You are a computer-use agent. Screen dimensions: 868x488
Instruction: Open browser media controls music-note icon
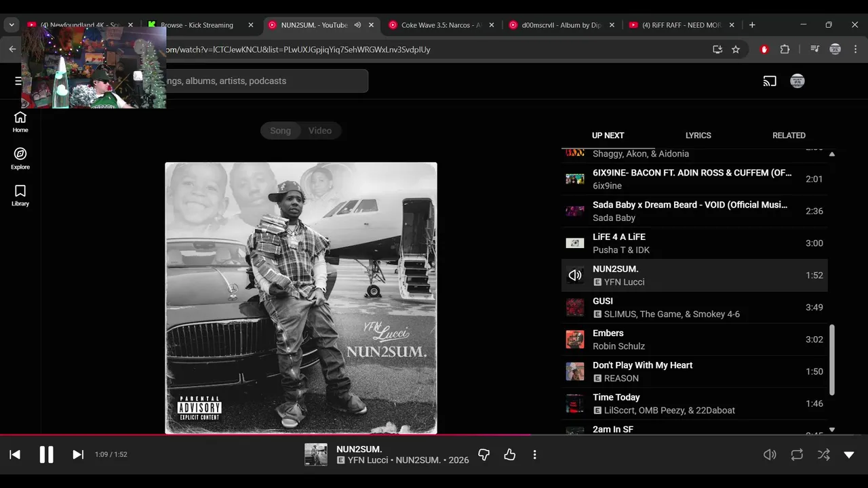pos(814,49)
